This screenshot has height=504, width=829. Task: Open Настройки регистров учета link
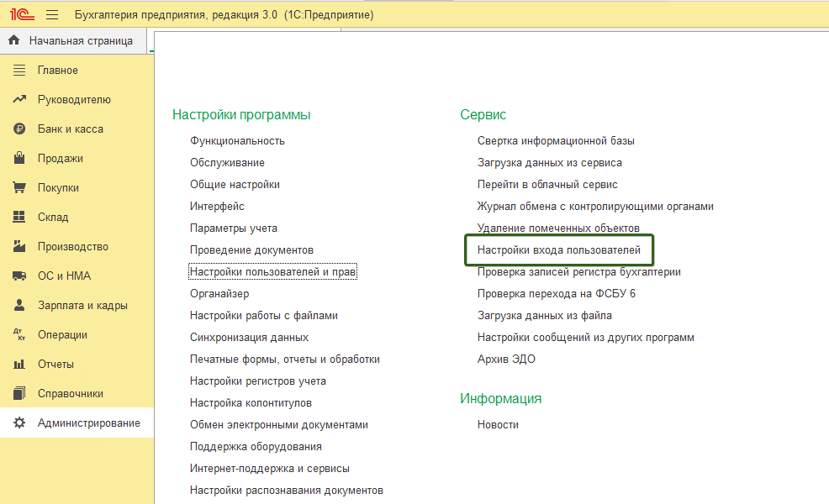(258, 381)
